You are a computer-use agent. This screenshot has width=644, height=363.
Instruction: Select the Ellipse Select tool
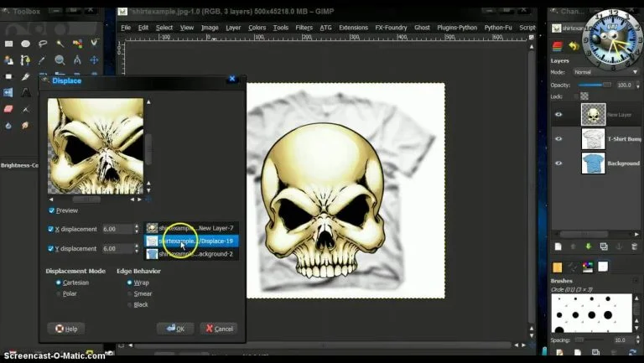tap(26, 44)
